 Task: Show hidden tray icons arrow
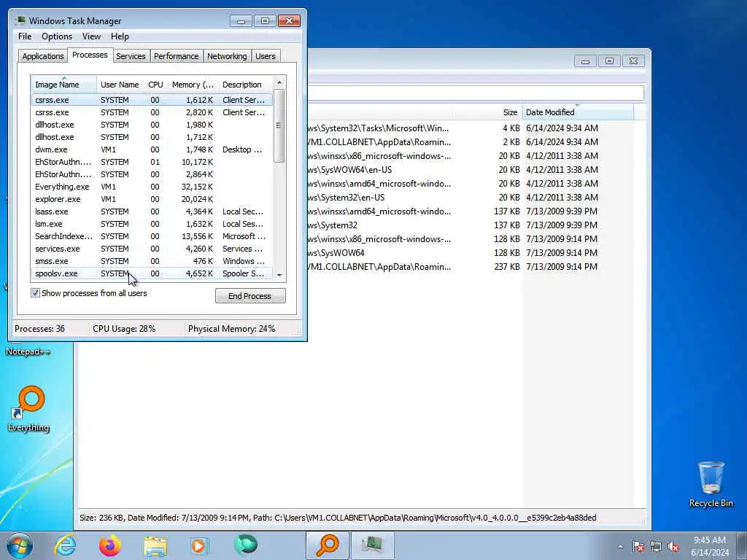pos(620,546)
